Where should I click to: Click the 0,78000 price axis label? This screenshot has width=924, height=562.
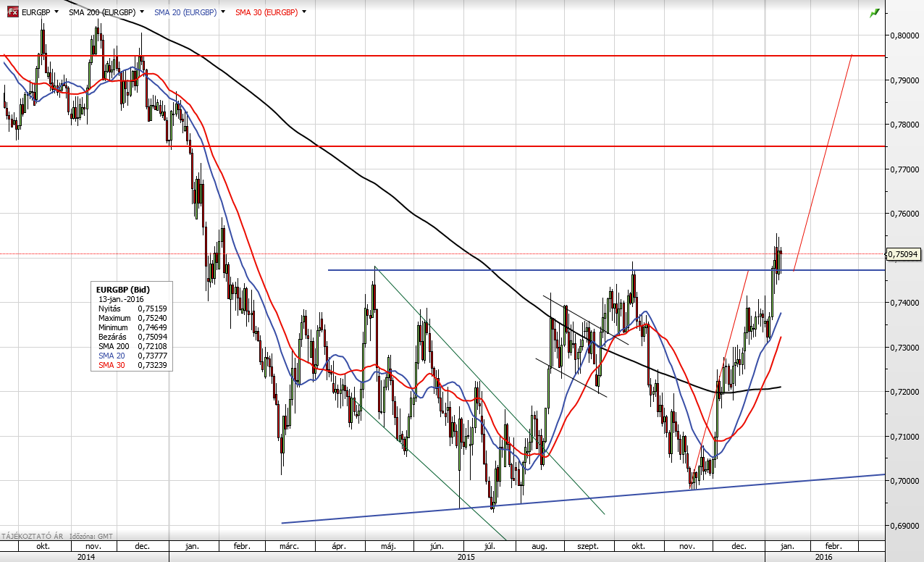click(x=905, y=125)
